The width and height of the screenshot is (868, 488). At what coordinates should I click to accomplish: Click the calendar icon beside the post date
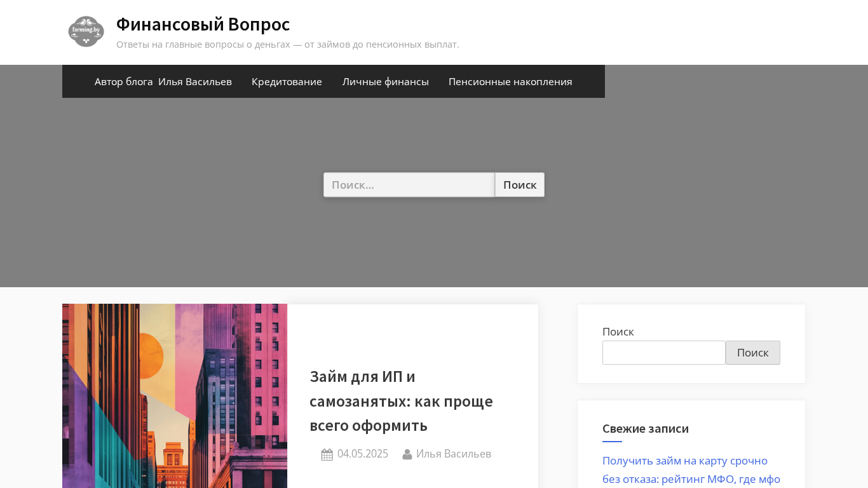327,454
